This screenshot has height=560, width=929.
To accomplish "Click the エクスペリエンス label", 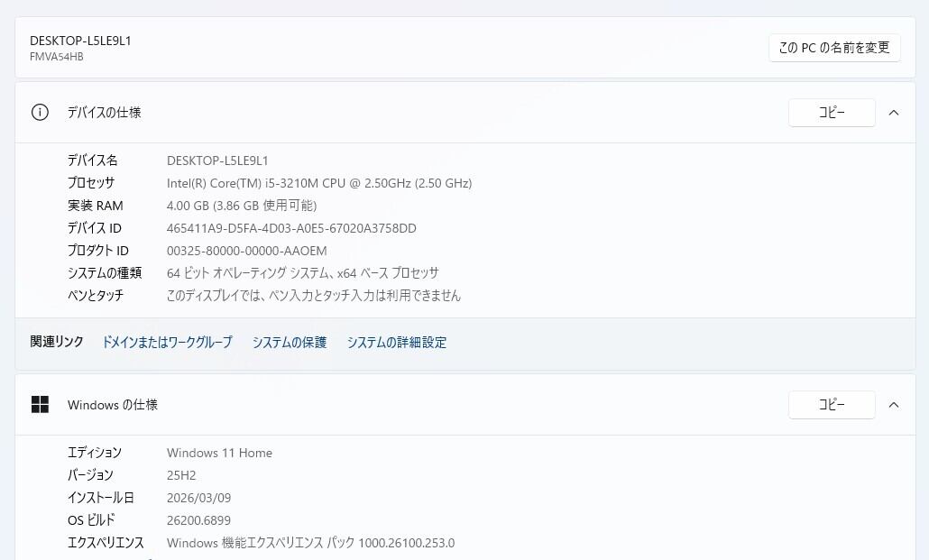I will point(106,543).
